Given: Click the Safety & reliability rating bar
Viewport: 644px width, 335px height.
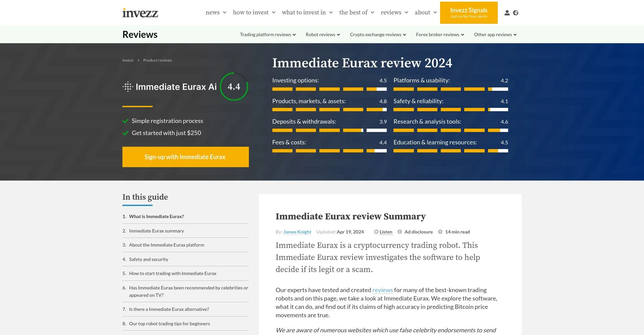Looking at the screenshot, I should (x=451, y=110).
